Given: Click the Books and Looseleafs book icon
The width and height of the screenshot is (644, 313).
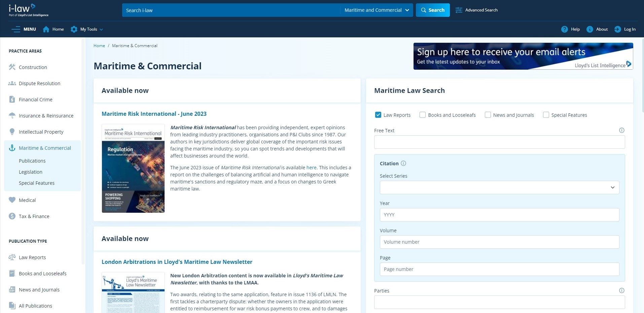Looking at the screenshot, I should (x=12, y=273).
